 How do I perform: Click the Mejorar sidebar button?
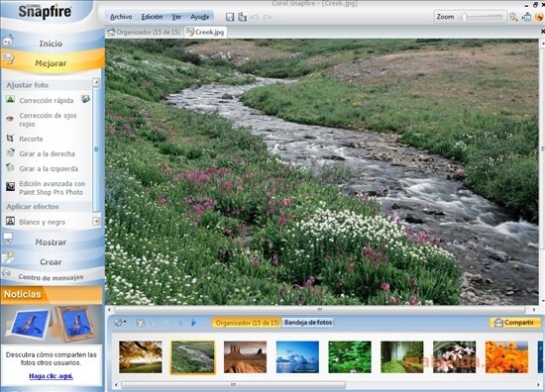coord(53,62)
